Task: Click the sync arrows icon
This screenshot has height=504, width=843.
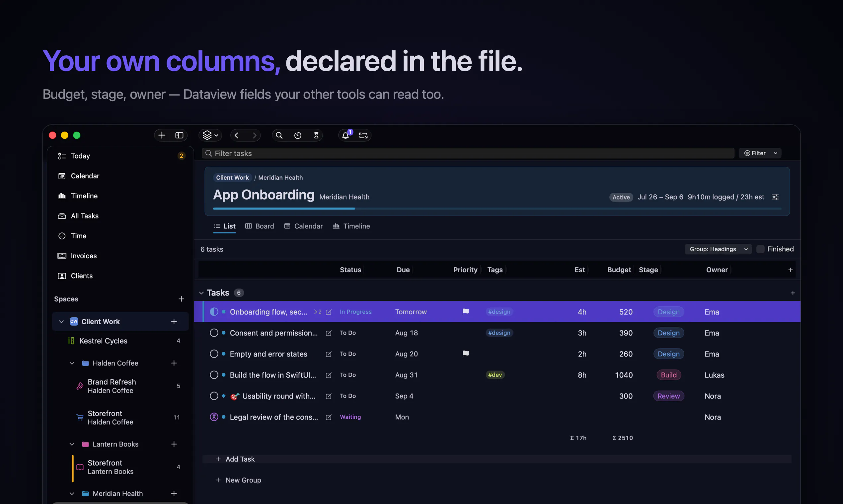Action: click(x=363, y=135)
